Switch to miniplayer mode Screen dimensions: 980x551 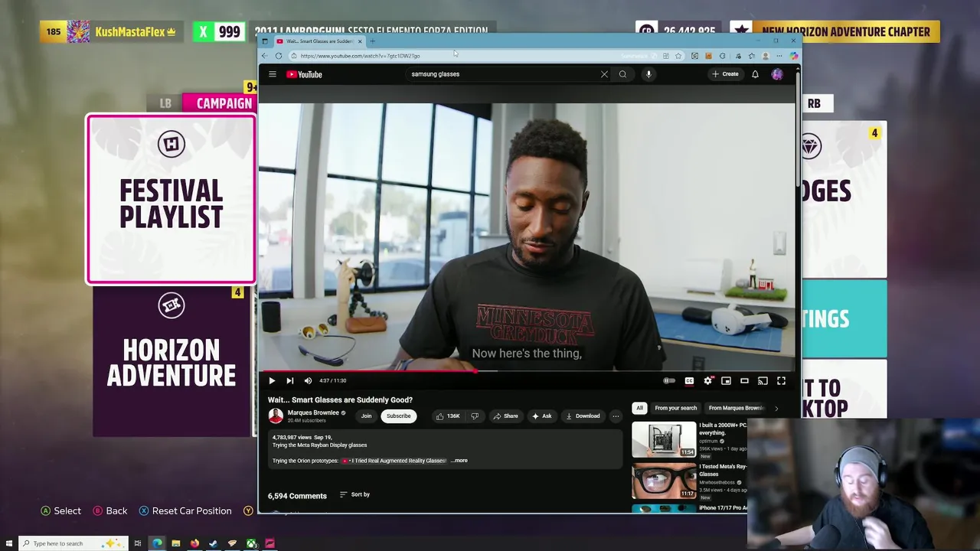726,380
